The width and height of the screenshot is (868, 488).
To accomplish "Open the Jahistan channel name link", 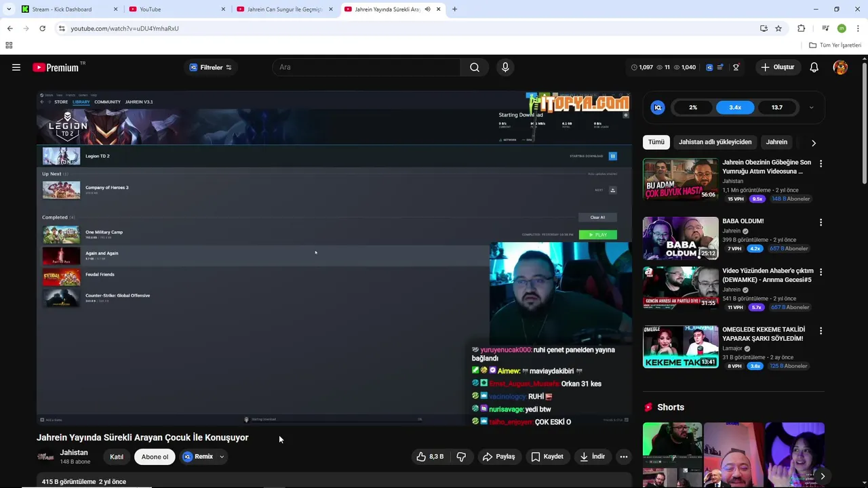I will click(74, 453).
